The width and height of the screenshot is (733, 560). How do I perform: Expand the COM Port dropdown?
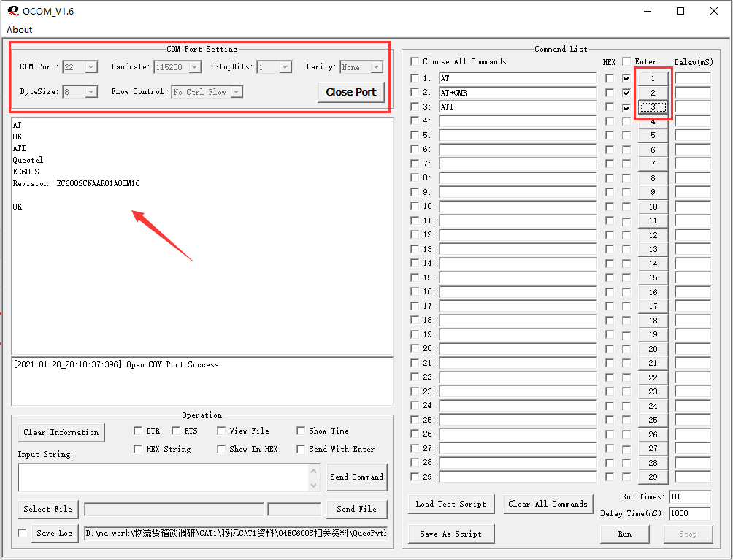click(91, 67)
